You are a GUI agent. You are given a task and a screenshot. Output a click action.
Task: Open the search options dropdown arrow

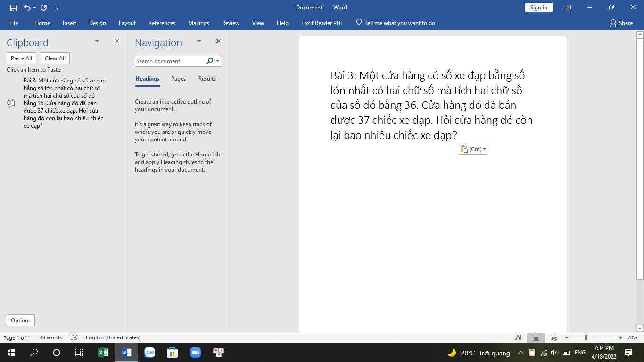217,61
